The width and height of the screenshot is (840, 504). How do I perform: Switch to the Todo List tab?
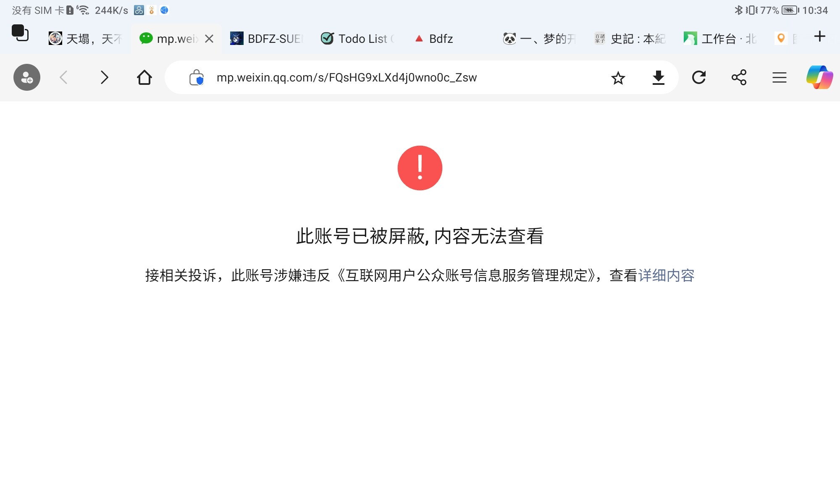pyautogui.click(x=358, y=39)
